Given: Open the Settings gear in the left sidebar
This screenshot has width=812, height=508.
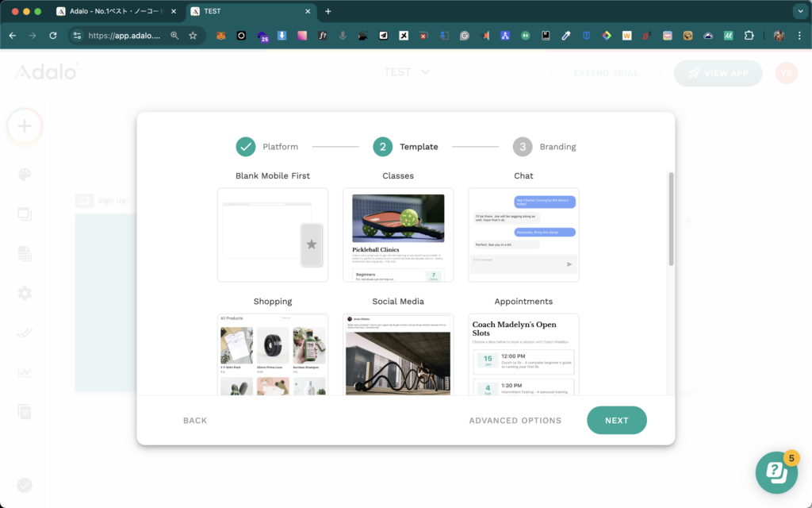Looking at the screenshot, I should (25, 294).
